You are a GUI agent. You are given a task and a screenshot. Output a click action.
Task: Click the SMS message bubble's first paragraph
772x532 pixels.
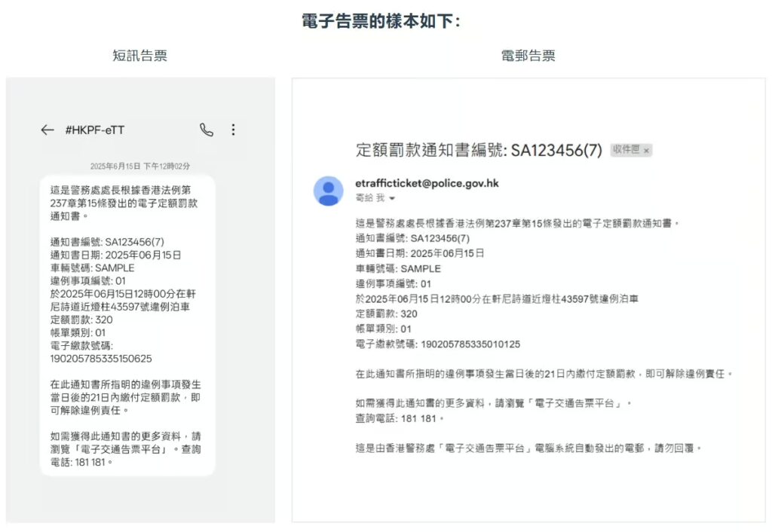[124, 203]
